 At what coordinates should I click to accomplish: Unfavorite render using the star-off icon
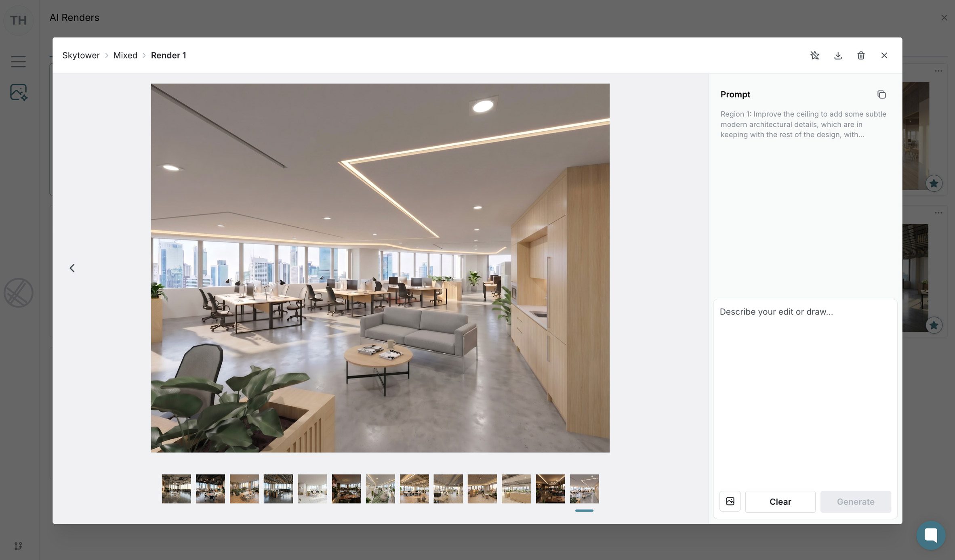pyautogui.click(x=814, y=55)
